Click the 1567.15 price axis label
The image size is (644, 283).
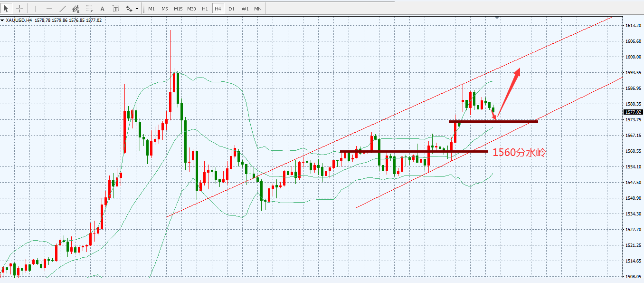[634, 136]
